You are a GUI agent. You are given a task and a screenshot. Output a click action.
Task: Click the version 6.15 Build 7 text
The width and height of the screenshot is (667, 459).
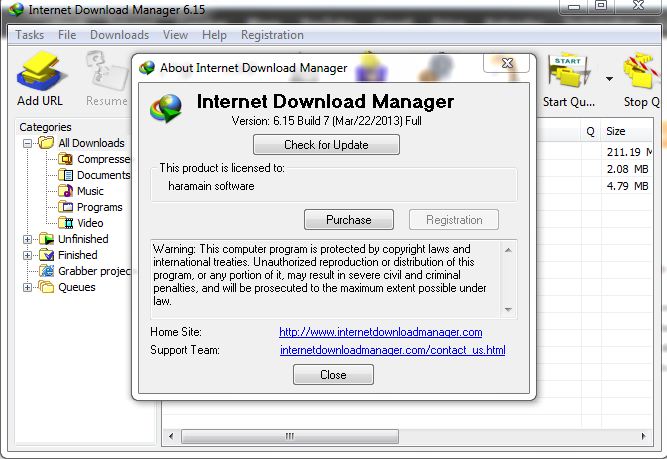[326, 121]
